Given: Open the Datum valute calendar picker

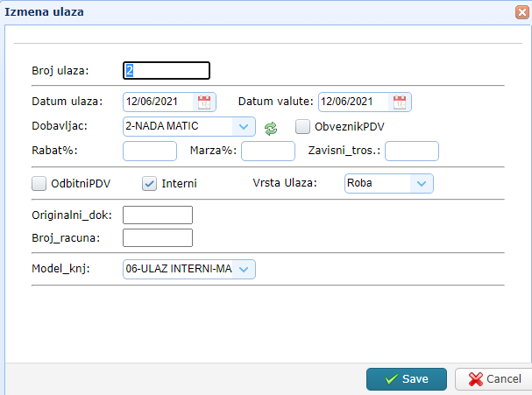Looking at the screenshot, I should pos(400,102).
